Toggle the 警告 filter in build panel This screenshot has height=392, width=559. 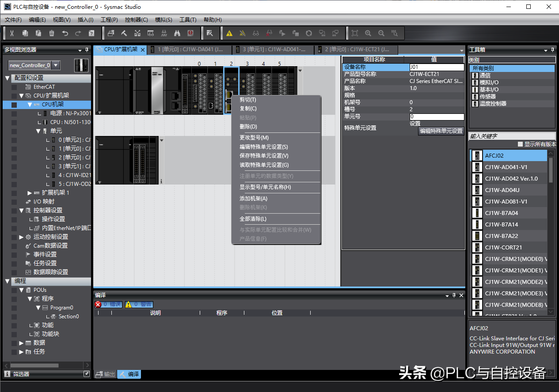point(139,304)
